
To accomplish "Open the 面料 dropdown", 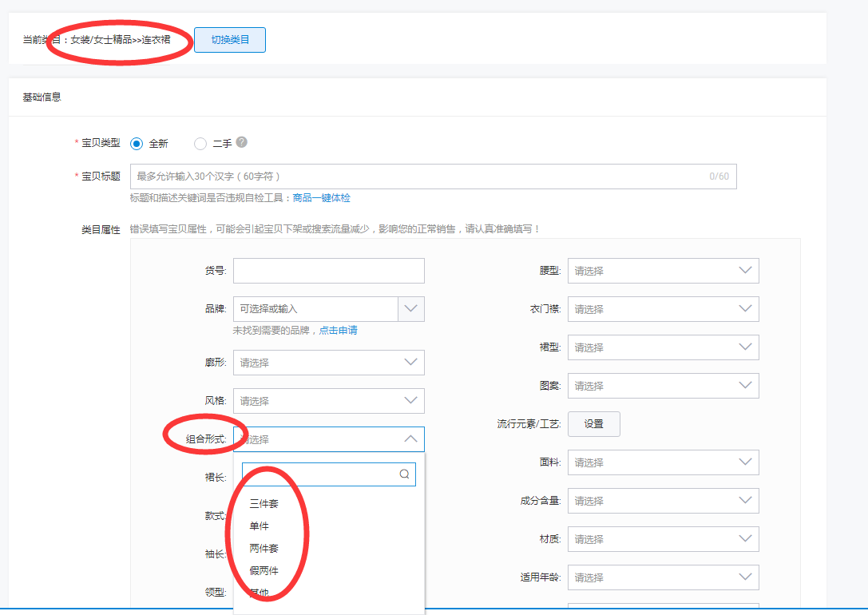I will (664, 462).
